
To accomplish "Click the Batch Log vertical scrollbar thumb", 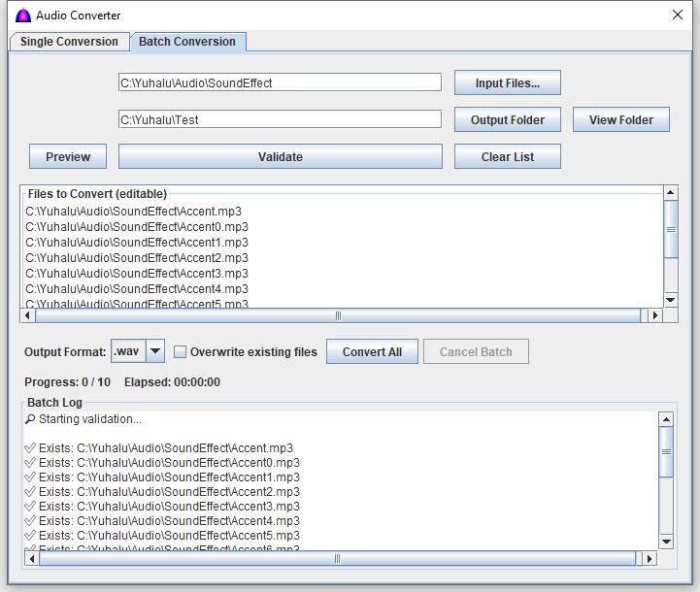I will (666, 451).
